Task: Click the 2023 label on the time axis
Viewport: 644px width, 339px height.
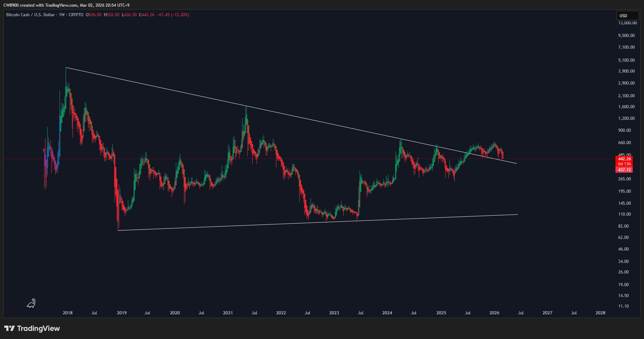Action: (334, 313)
